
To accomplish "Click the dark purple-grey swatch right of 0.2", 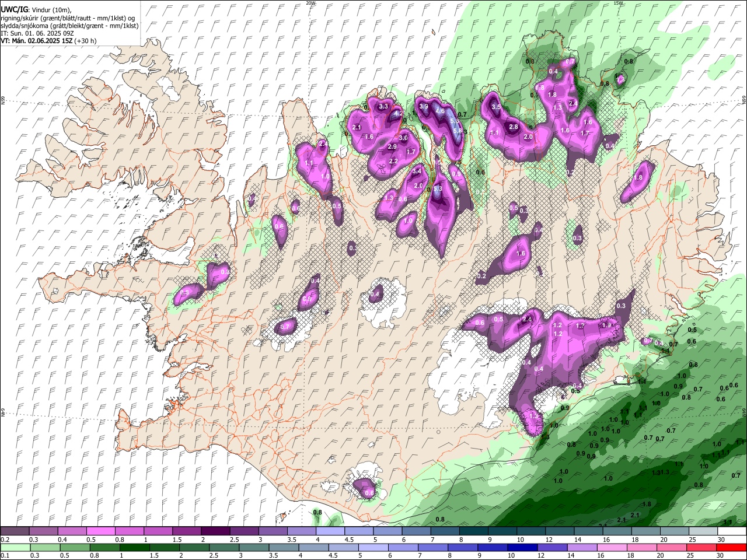I will (x=15, y=531).
